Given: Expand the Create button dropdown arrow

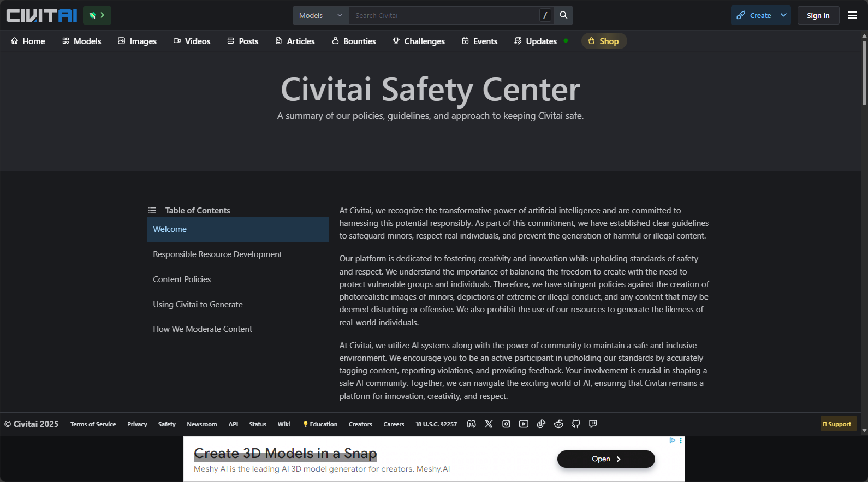Looking at the screenshot, I should pyautogui.click(x=784, y=15).
